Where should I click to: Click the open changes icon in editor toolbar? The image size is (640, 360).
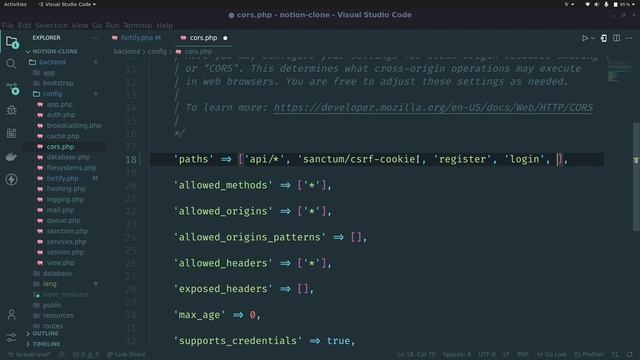click(x=604, y=38)
